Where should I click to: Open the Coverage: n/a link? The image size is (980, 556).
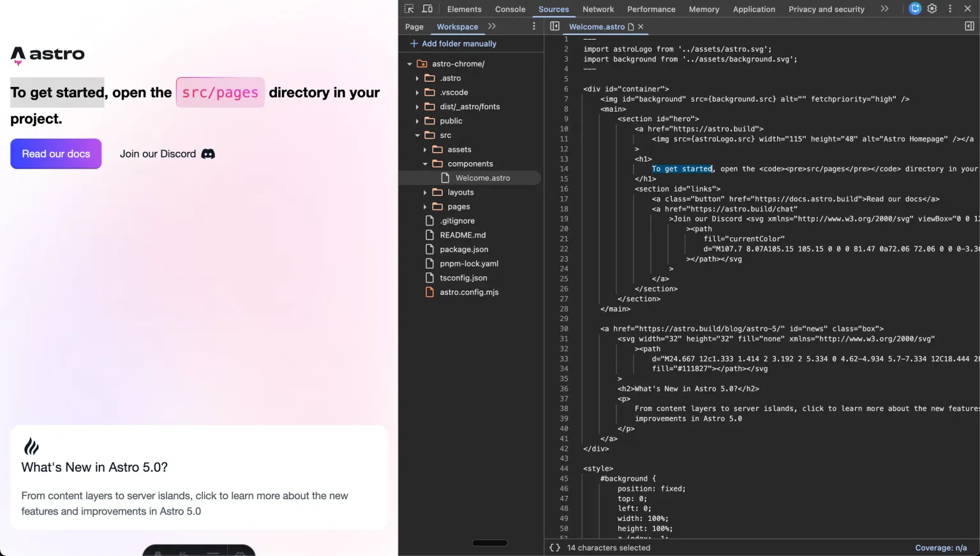point(941,547)
